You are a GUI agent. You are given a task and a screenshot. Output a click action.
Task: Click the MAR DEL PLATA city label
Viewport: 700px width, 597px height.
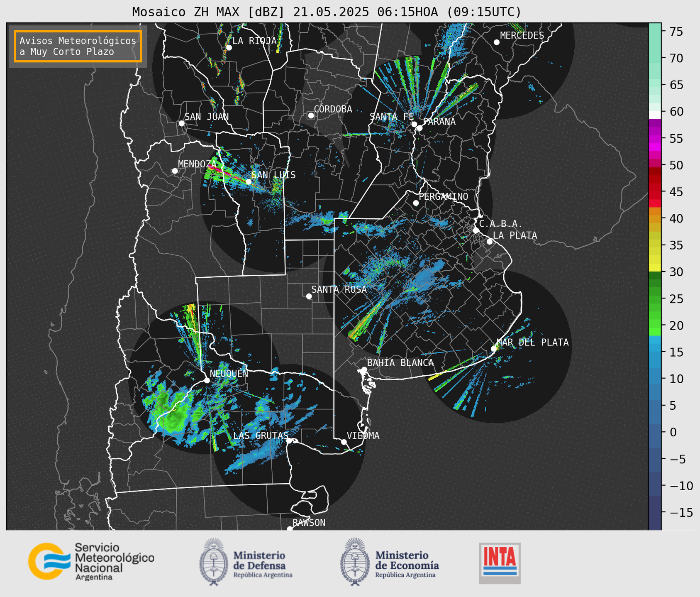(x=533, y=343)
